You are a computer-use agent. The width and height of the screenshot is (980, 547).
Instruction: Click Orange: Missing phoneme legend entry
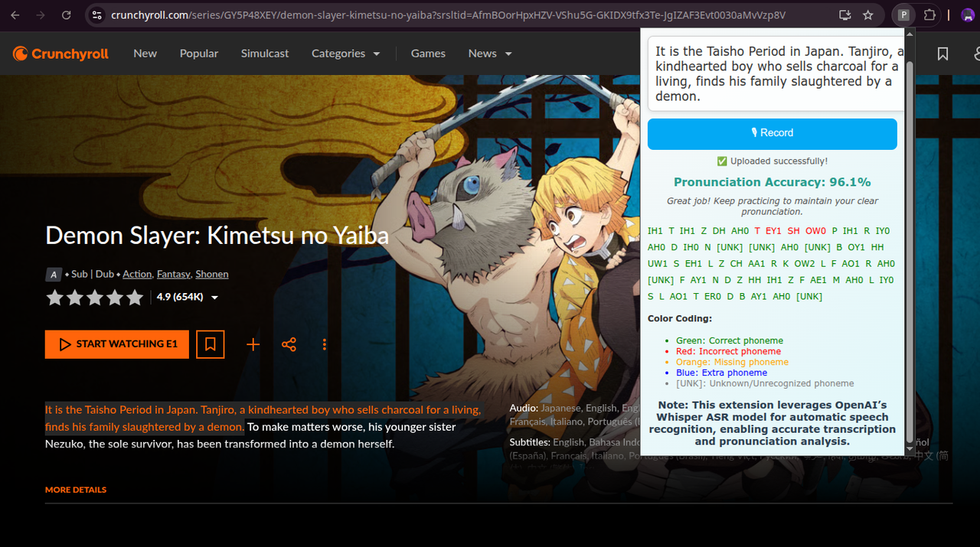coord(732,362)
